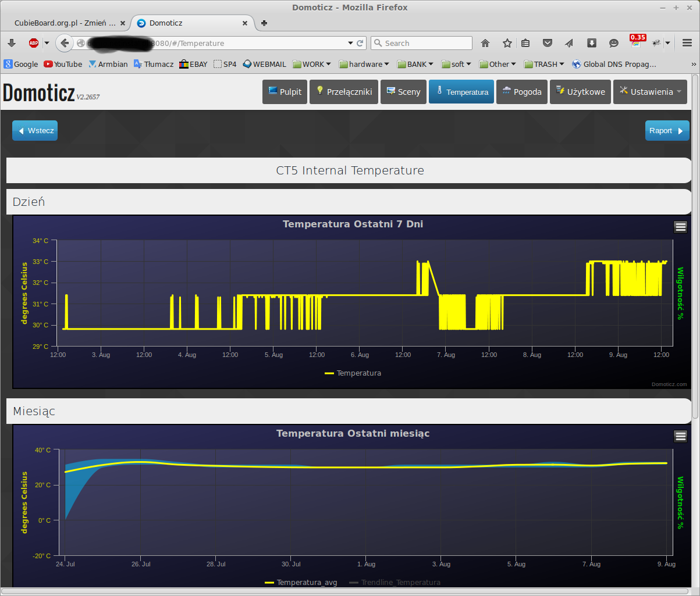This screenshot has height=596, width=700.
Task: Open the monthly chart export menu icon
Action: pyautogui.click(x=680, y=436)
